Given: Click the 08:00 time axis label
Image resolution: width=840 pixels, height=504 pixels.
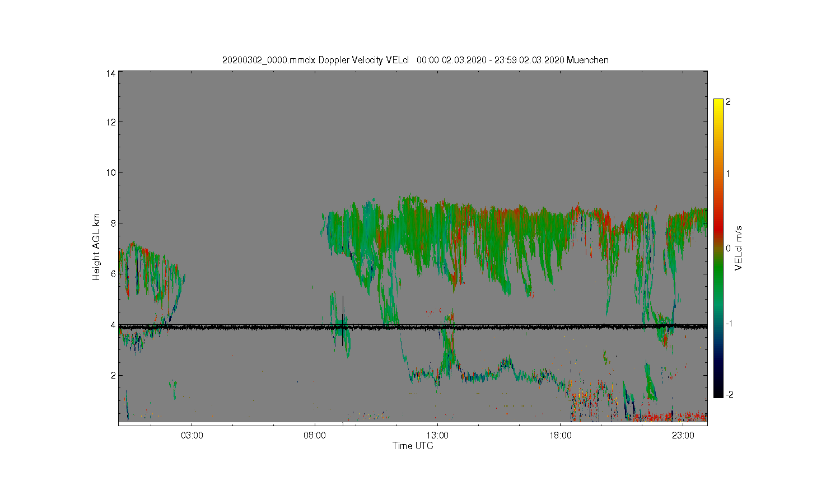Looking at the screenshot, I should tap(315, 436).
